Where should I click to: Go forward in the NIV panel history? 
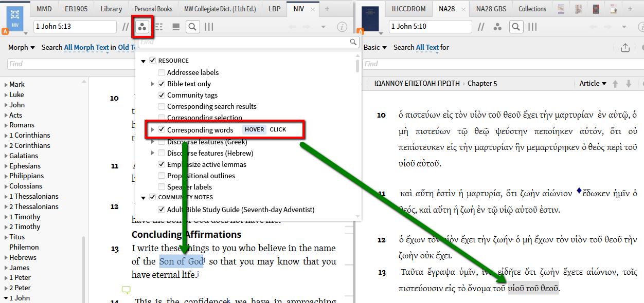point(307,27)
